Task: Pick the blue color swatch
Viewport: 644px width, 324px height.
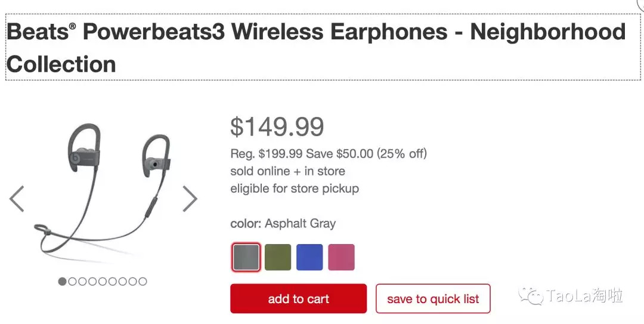Action: coord(309,257)
